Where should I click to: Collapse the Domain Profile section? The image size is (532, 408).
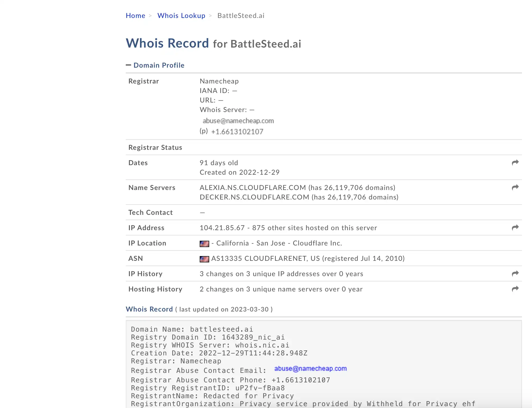[x=155, y=65]
